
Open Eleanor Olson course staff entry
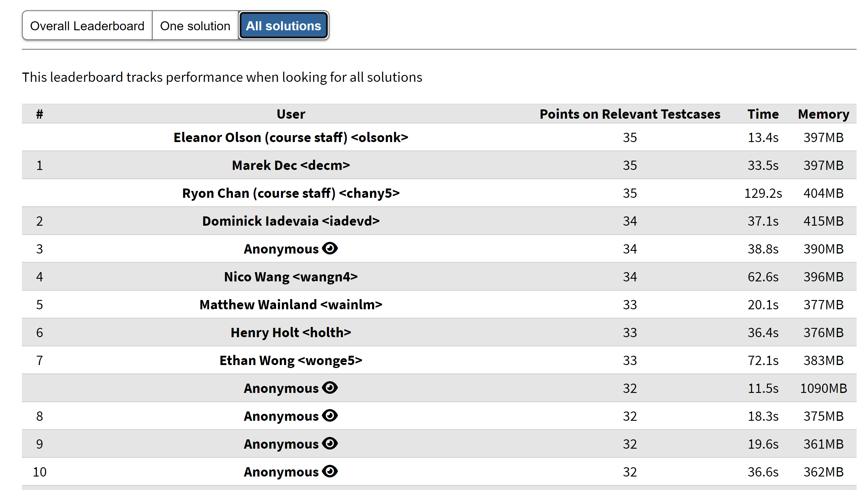coord(291,137)
